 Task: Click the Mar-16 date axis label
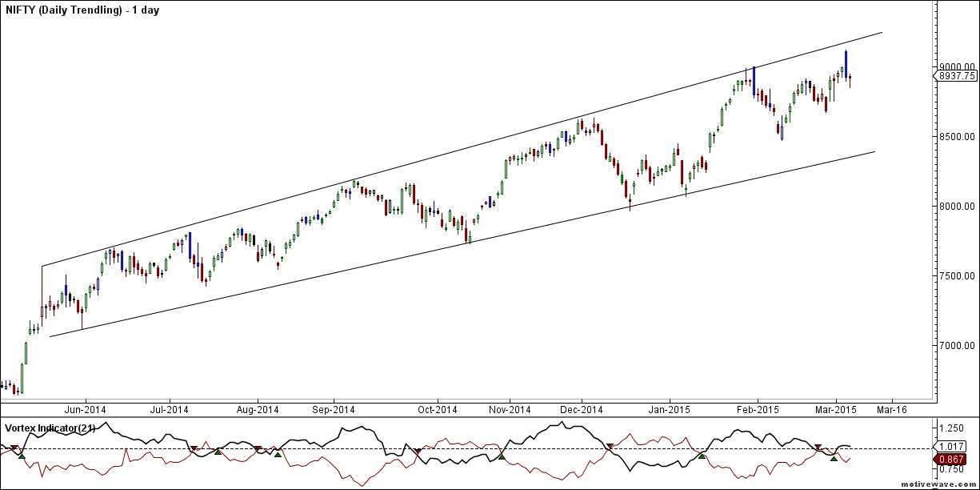click(x=890, y=409)
